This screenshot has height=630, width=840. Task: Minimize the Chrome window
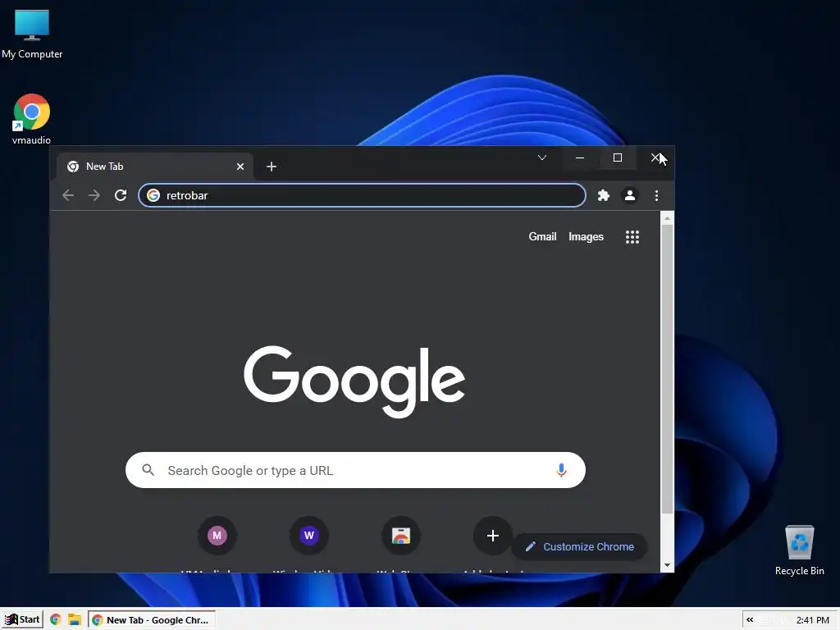coord(580,157)
